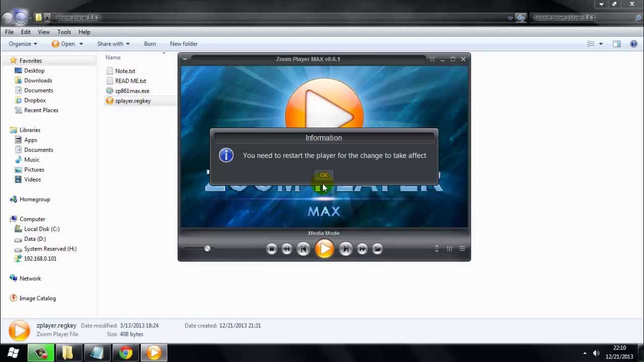This screenshot has height=362, width=644.
Task: Click the fast forward button
Action: coord(362,249)
